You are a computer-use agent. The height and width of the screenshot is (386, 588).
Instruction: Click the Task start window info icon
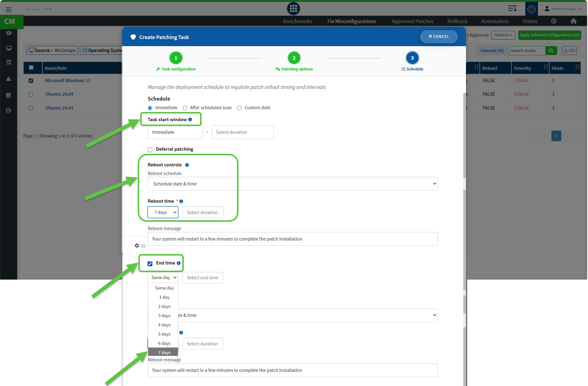(190, 120)
